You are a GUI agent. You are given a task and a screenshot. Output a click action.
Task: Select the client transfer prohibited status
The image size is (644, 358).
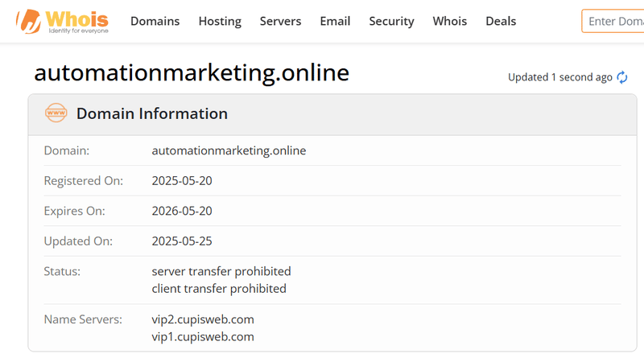click(219, 289)
